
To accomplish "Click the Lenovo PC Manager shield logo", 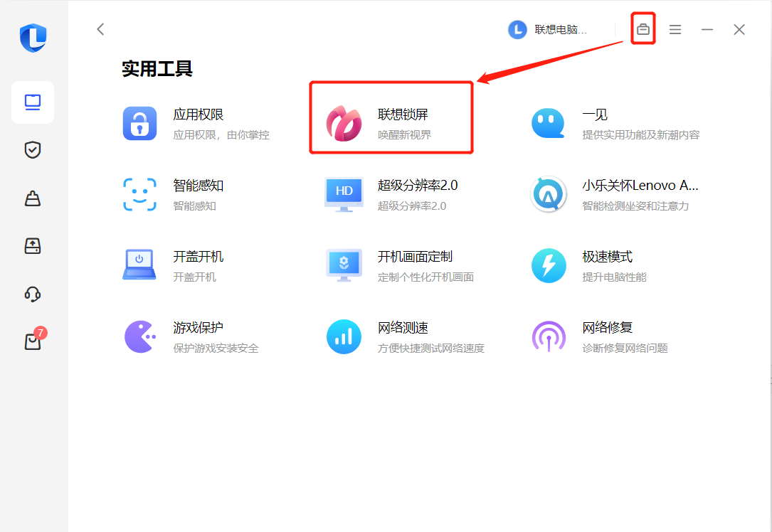I will pyautogui.click(x=33, y=38).
